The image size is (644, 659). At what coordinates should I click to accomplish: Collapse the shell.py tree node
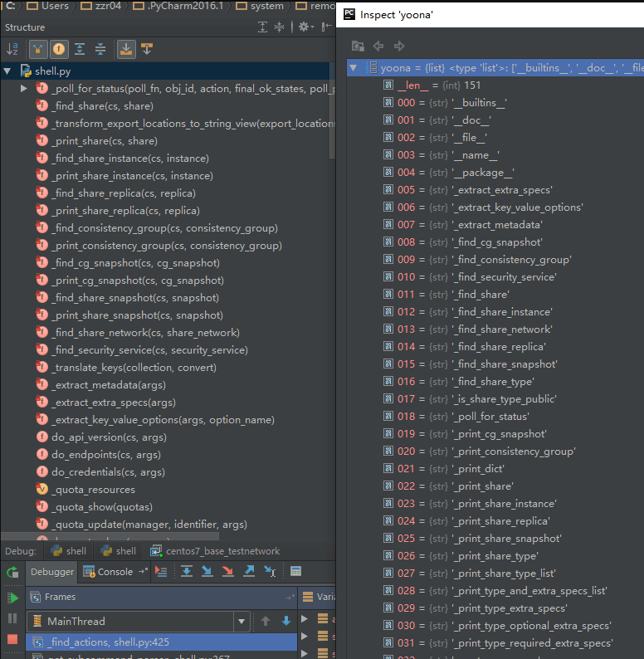(7, 71)
